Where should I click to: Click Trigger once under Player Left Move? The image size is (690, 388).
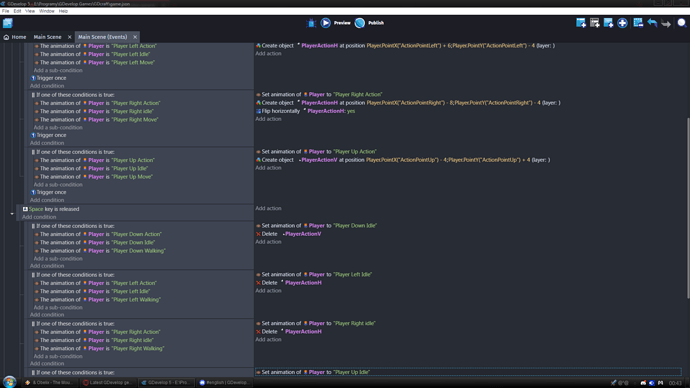[x=48, y=78]
